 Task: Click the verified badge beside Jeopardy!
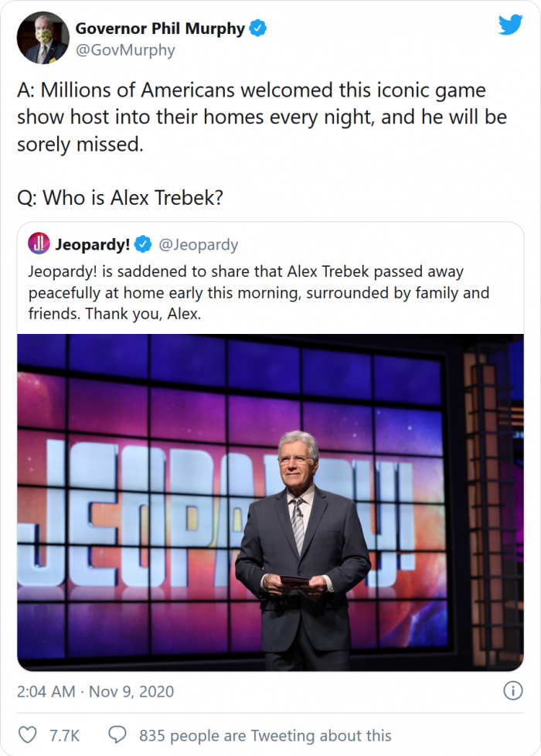coord(143,245)
